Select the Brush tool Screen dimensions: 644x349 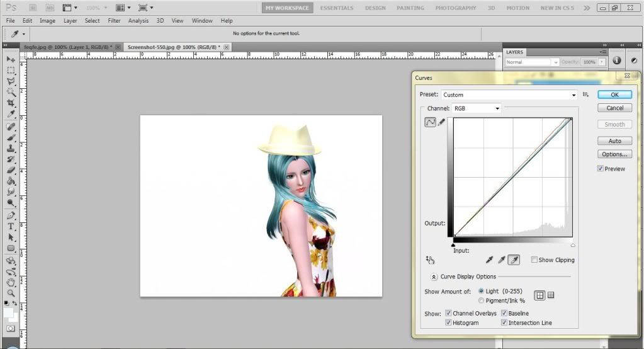11,138
